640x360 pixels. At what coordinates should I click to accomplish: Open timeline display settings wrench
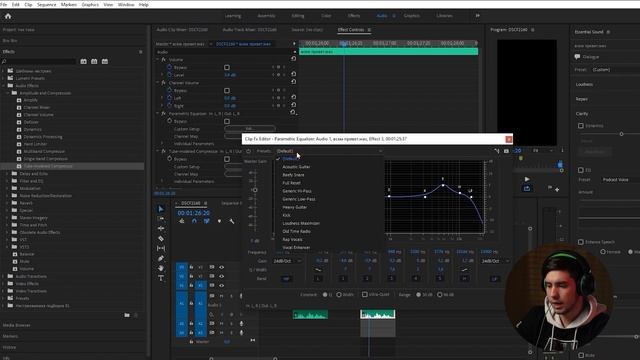[x=232, y=221]
